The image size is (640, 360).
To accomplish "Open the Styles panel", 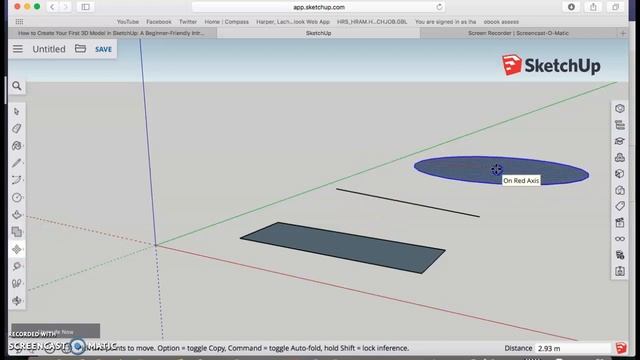I will [x=620, y=190].
